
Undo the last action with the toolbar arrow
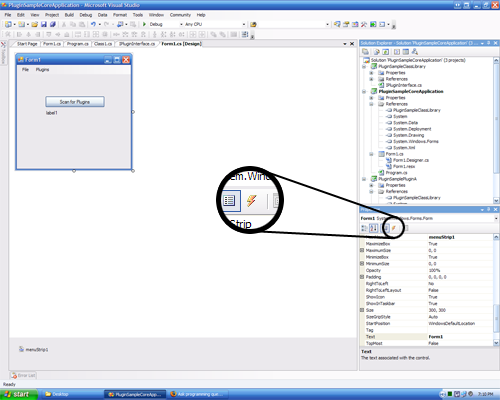[93, 24]
